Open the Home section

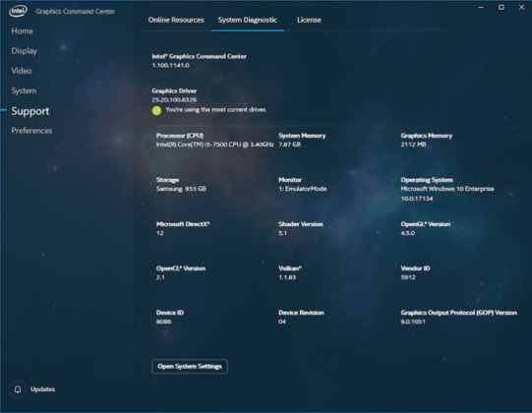pos(22,30)
